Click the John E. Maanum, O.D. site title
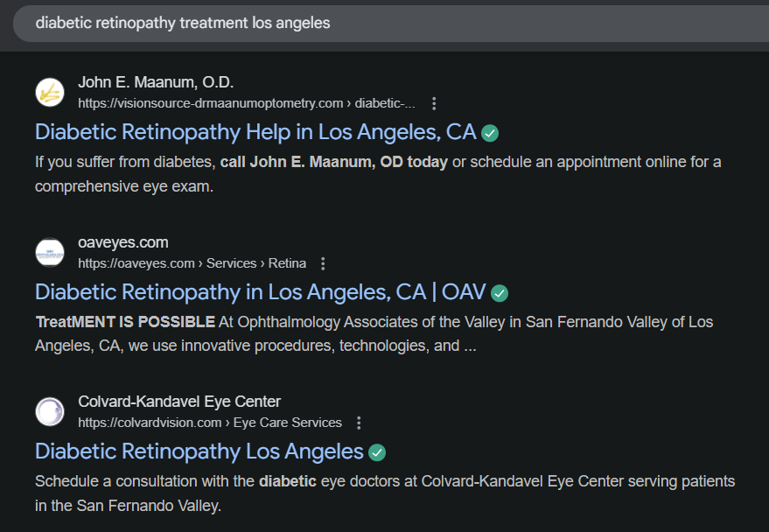 coord(154,81)
